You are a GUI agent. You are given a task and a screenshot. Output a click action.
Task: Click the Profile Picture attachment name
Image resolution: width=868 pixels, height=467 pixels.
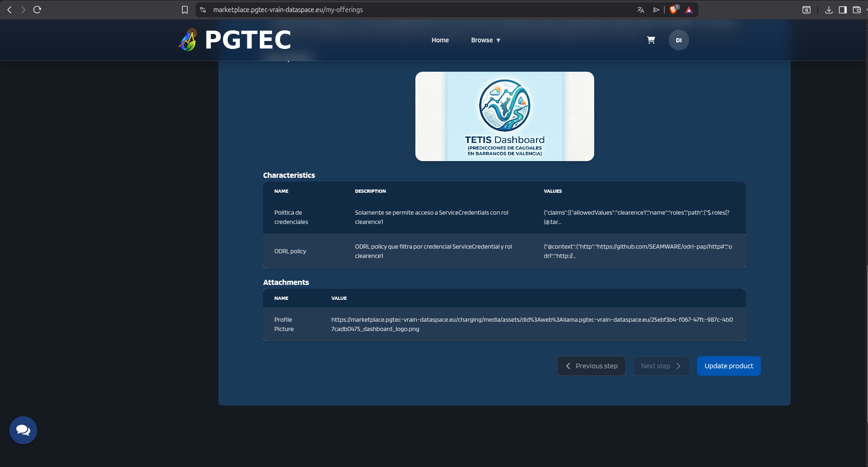tap(284, 325)
